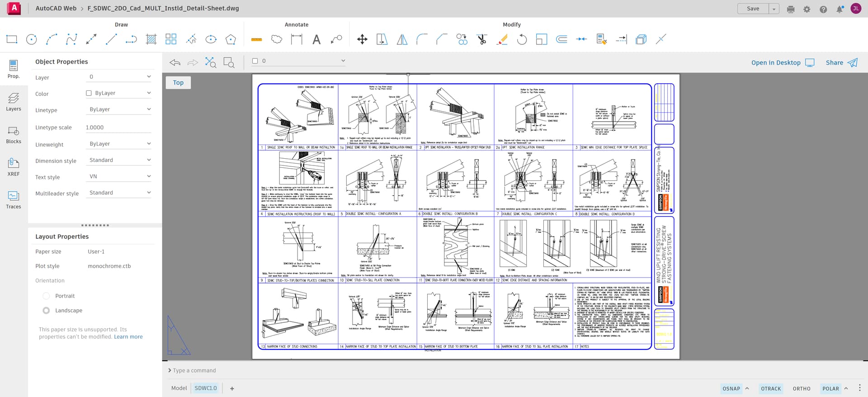Switch to the Model tab
The width and height of the screenshot is (868, 397).
point(179,388)
